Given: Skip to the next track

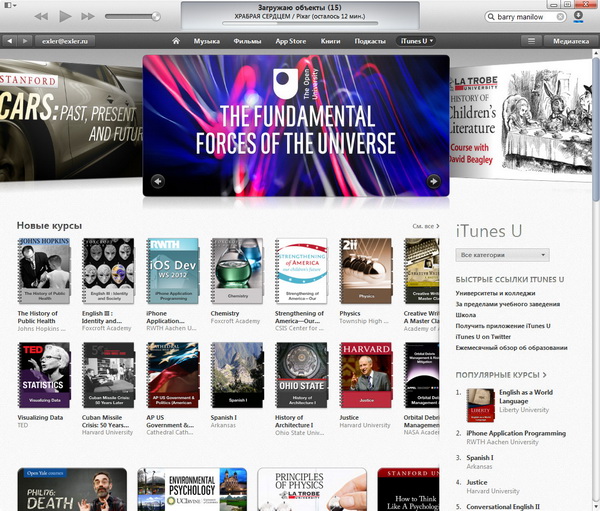Looking at the screenshot, I should click(x=89, y=17).
